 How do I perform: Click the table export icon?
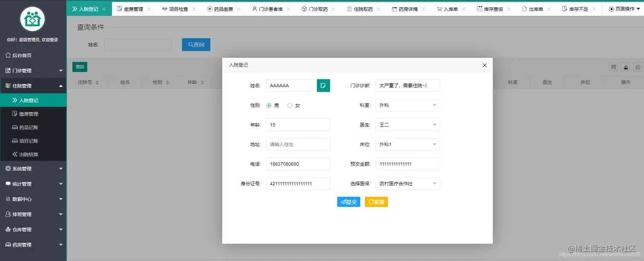point(626,67)
